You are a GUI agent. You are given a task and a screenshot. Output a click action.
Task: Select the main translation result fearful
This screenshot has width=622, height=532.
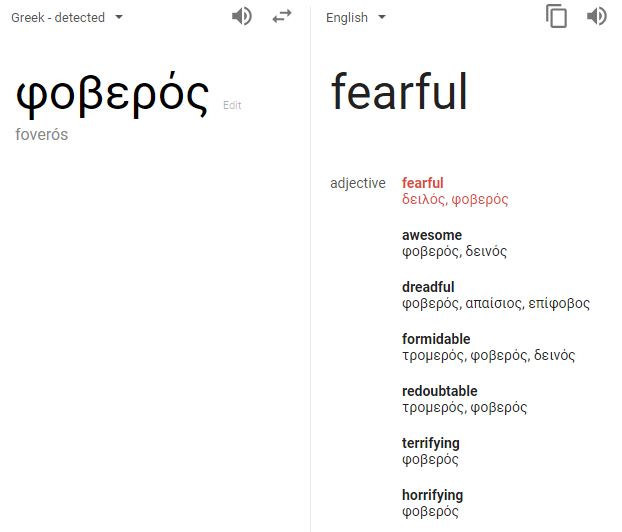pos(399,92)
